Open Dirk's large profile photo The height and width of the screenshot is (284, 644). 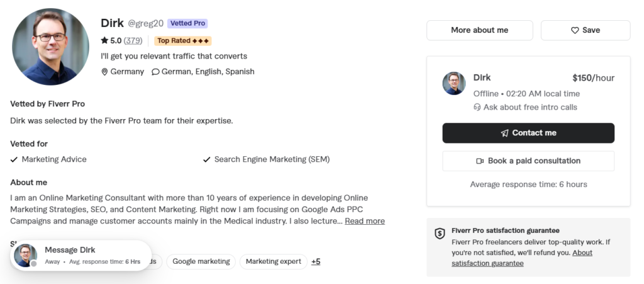point(50,47)
